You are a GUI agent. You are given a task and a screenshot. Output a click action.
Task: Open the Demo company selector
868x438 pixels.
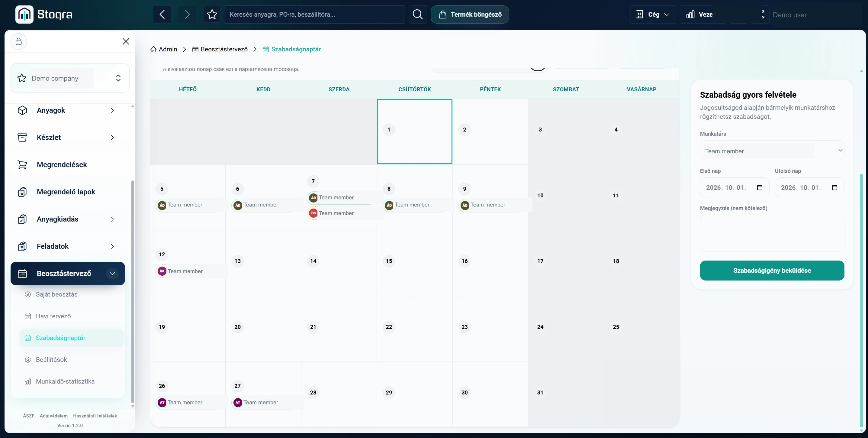coord(70,78)
